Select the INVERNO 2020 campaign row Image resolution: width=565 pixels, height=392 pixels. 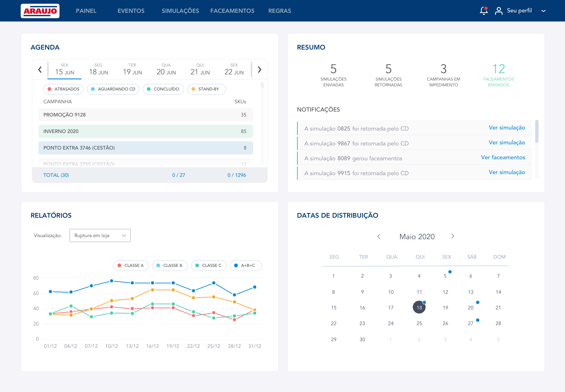[x=146, y=131]
